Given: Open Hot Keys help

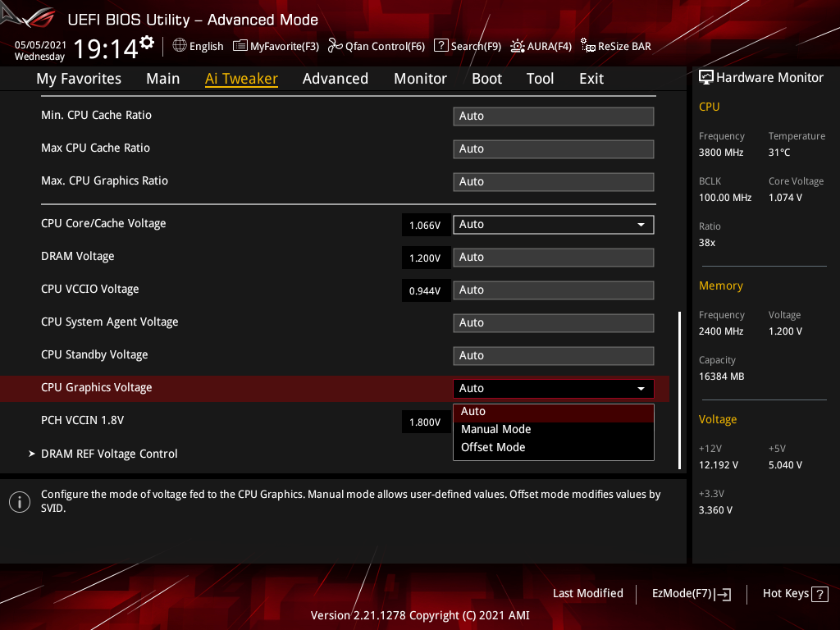Looking at the screenshot, I should point(786,594).
